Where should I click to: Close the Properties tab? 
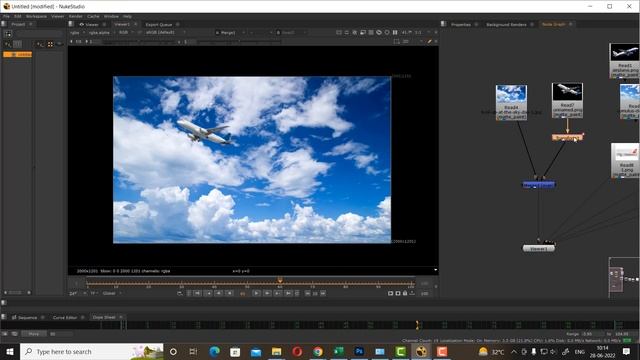tap(476, 24)
